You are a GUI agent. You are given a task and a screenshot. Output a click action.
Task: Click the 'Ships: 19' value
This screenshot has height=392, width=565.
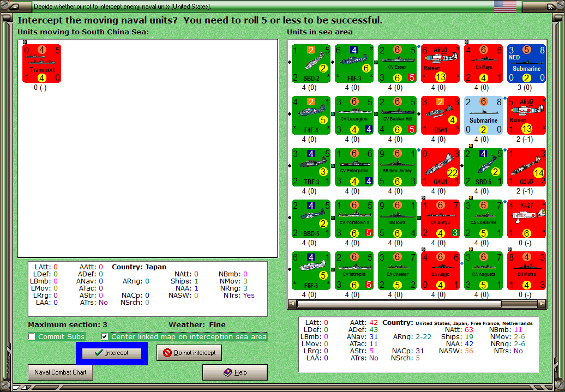pos(457,337)
